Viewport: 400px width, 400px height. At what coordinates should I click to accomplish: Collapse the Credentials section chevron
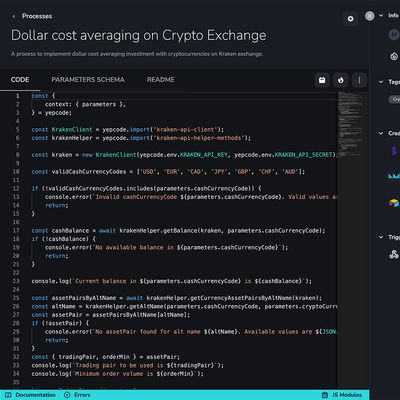[x=381, y=133]
